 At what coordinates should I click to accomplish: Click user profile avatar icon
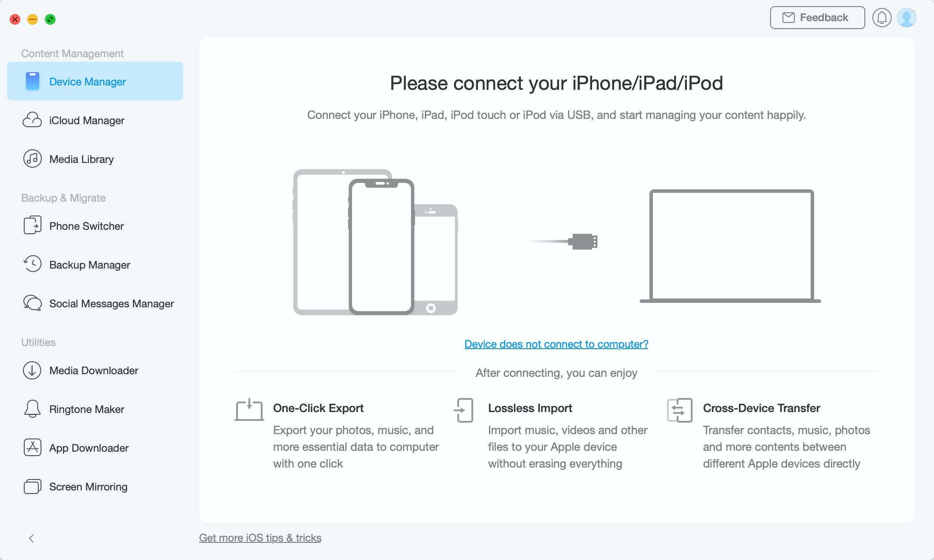907,18
